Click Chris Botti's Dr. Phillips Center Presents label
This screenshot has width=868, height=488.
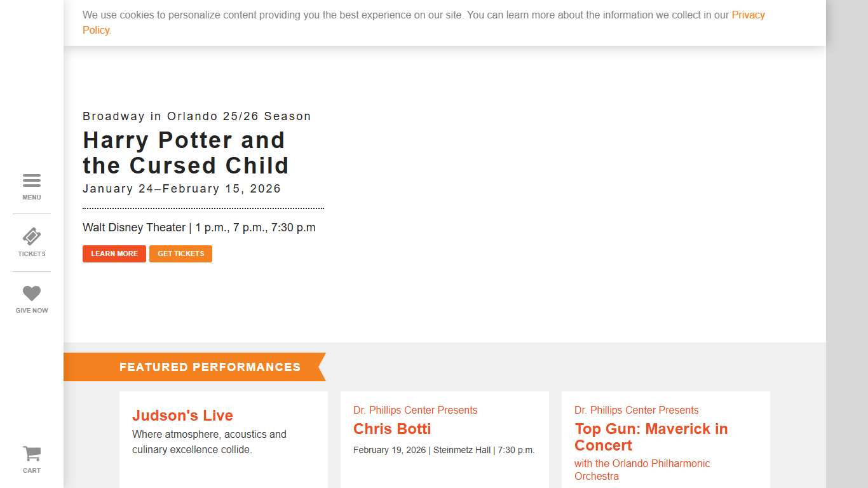click(415, 410)
